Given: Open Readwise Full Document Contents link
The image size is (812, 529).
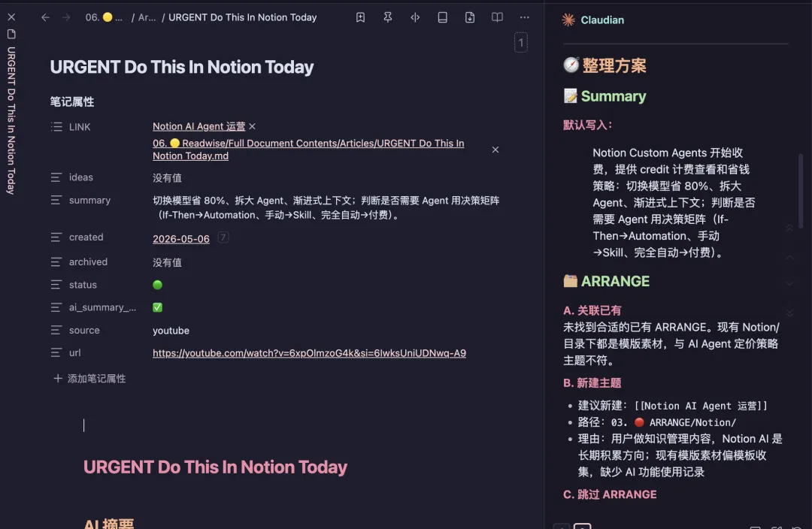Looking at the screenshot, I should coord(308,149).
